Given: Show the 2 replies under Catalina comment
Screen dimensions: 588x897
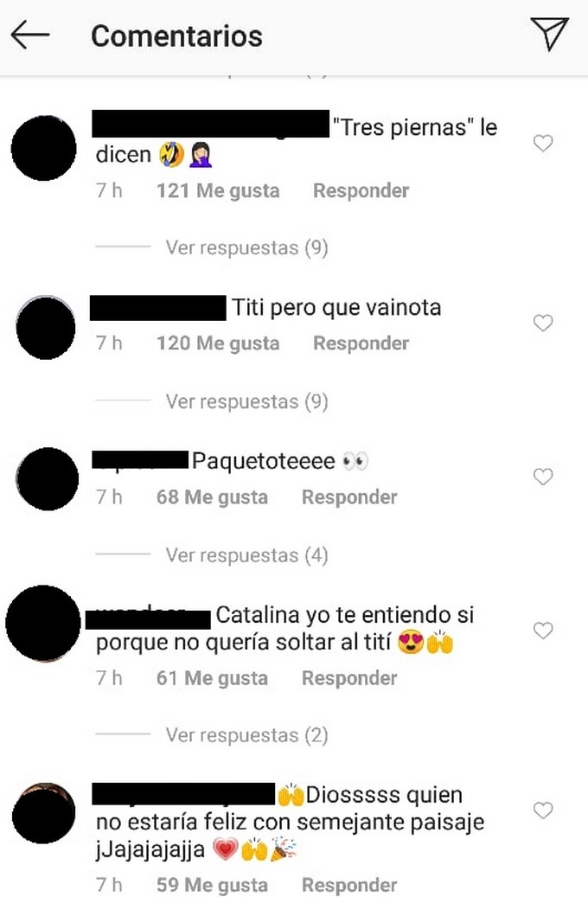Looking at the screenshot, I should (x=246, y=735).
